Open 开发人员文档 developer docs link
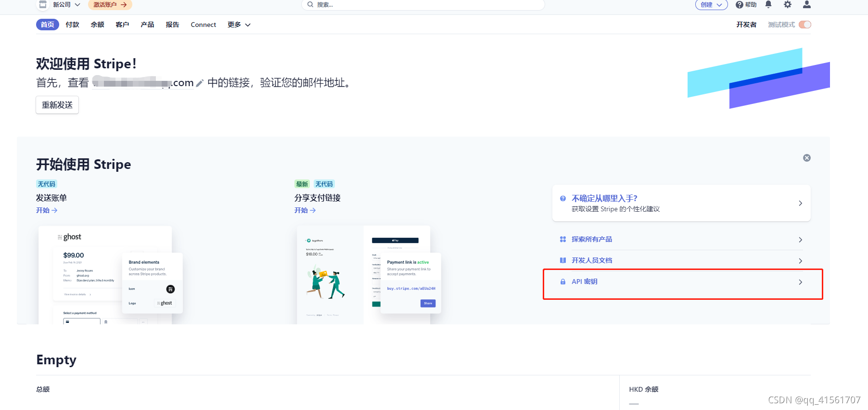 click(x=592, y=260)
